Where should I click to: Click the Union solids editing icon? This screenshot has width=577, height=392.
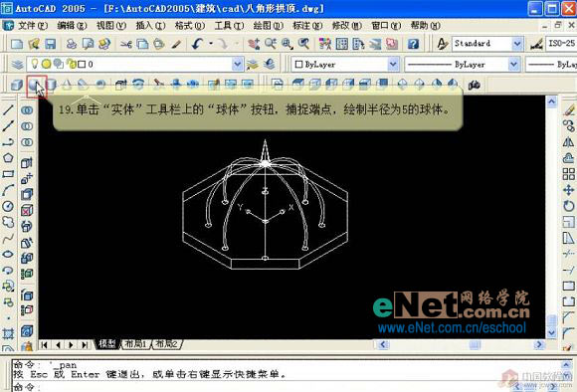click(27, 110)
